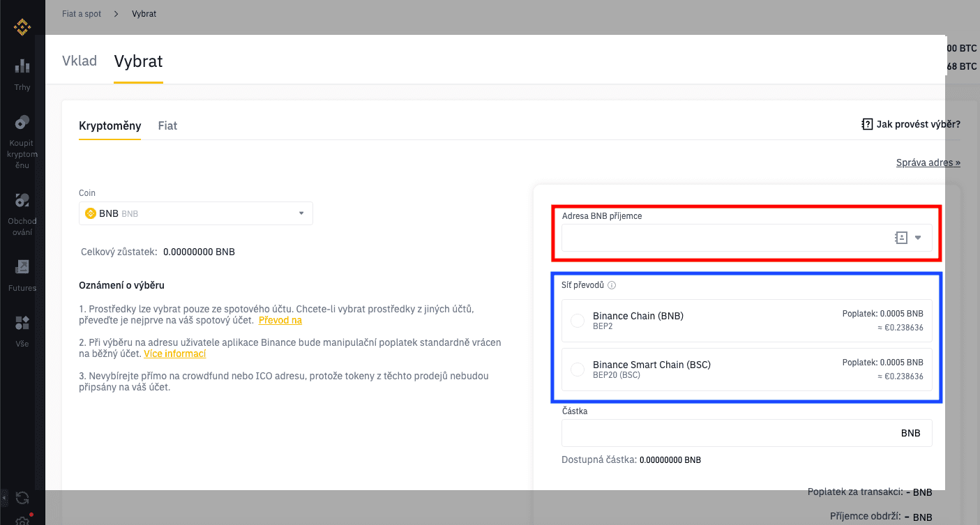Click the Dostupná částka 0.00000000 BNB value

pyautogui.click(x=670, y=460)
